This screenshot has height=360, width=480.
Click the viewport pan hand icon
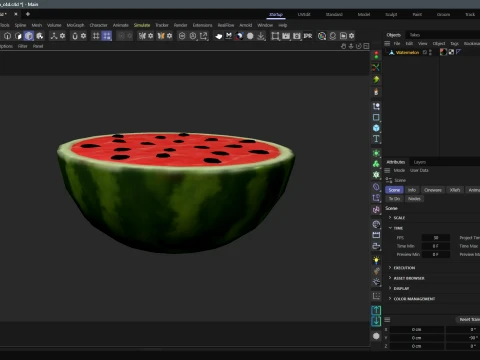(x=344, y=46)
